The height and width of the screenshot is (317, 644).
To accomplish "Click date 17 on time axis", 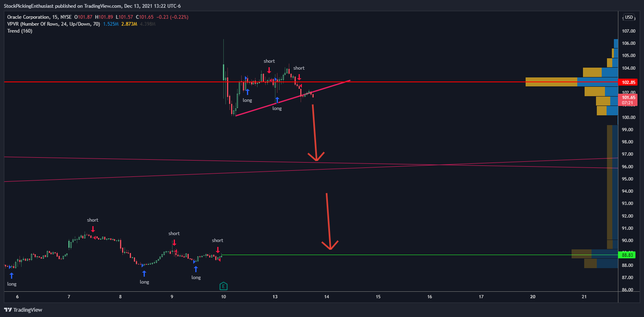I will [x=481, y=297].
